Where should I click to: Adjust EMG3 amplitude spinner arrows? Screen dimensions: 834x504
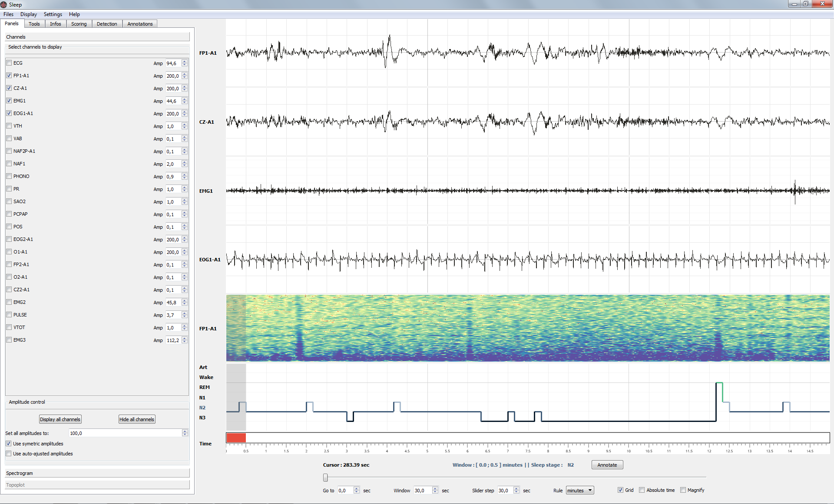pyautogui.click(x=185, y=340)
